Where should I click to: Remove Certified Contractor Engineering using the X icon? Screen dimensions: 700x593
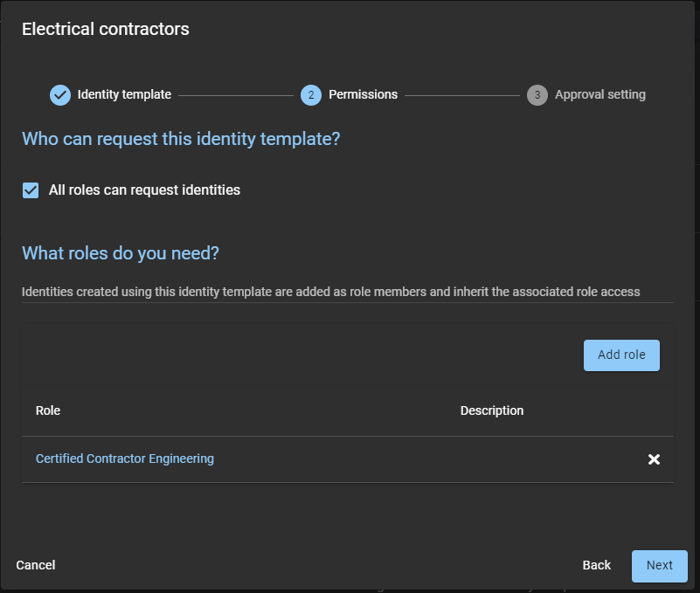(654, 459)
